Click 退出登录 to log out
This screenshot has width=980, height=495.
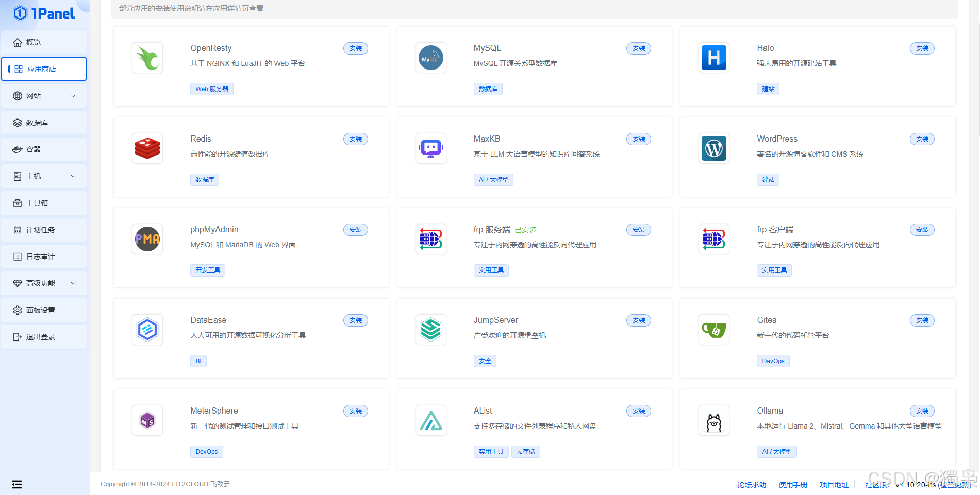pos(44,337)
